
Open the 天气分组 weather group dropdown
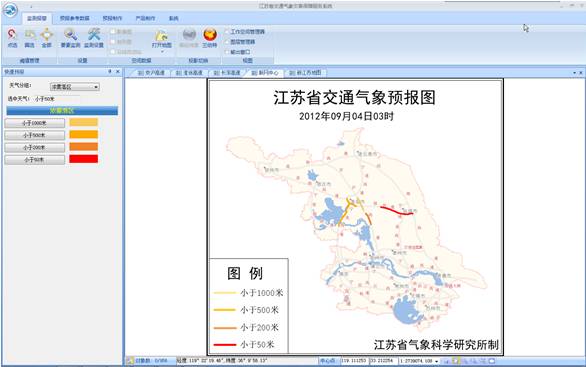pyautogui.click(x=75, y=87)
